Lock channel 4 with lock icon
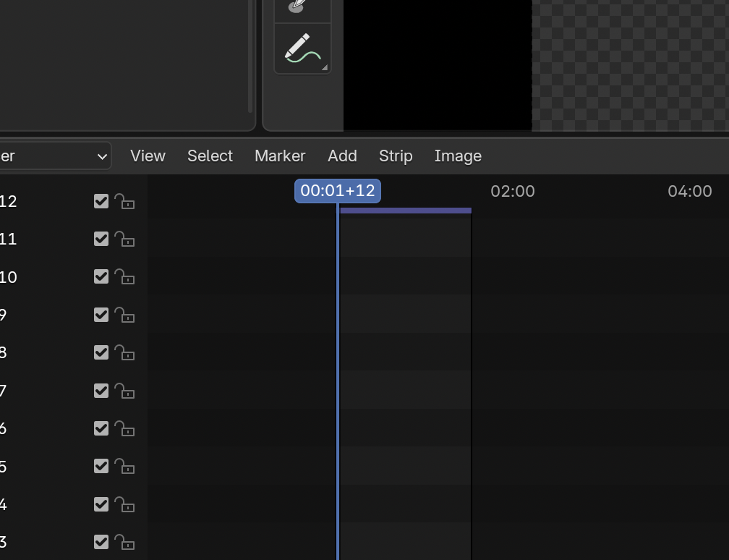Viewport: 729px width, 560px height. click(x=124, y=504)
